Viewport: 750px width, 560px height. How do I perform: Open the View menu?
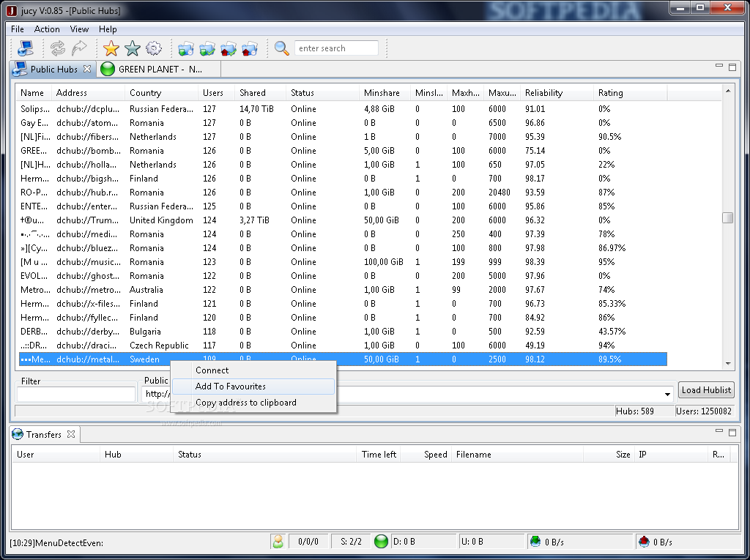click(x=79, y=29)
